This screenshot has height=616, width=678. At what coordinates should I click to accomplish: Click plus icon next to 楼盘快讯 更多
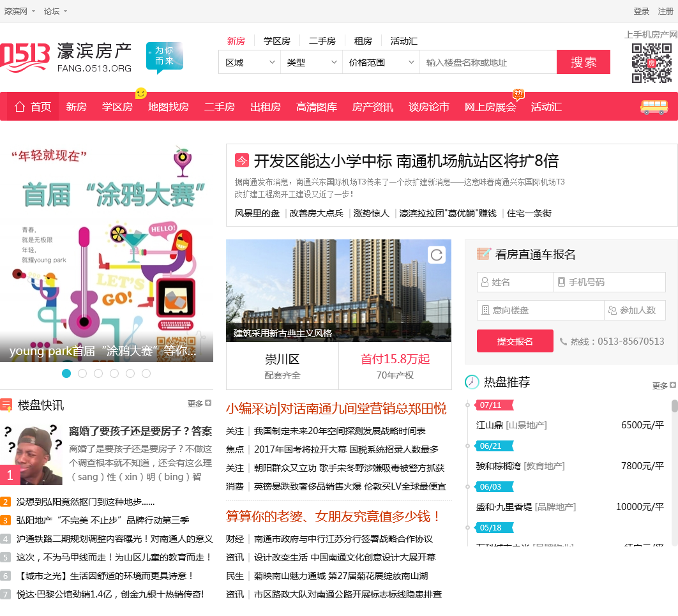tap(208, 403)
